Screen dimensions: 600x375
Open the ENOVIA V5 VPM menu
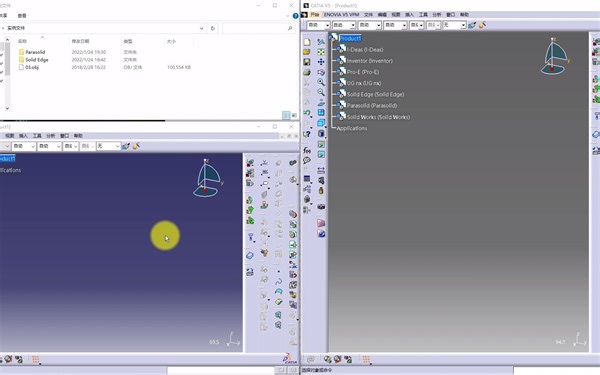coord(341,15)
